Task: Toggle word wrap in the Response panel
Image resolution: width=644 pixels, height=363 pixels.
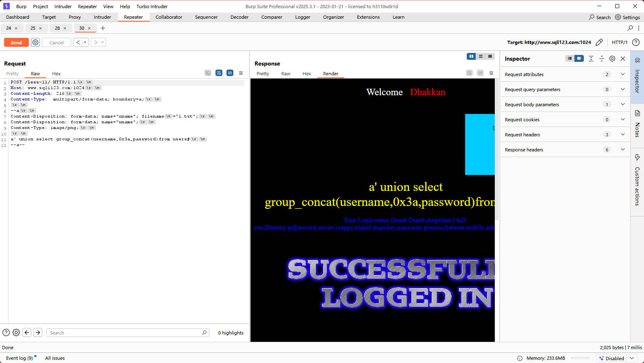Action: point(469,73)
